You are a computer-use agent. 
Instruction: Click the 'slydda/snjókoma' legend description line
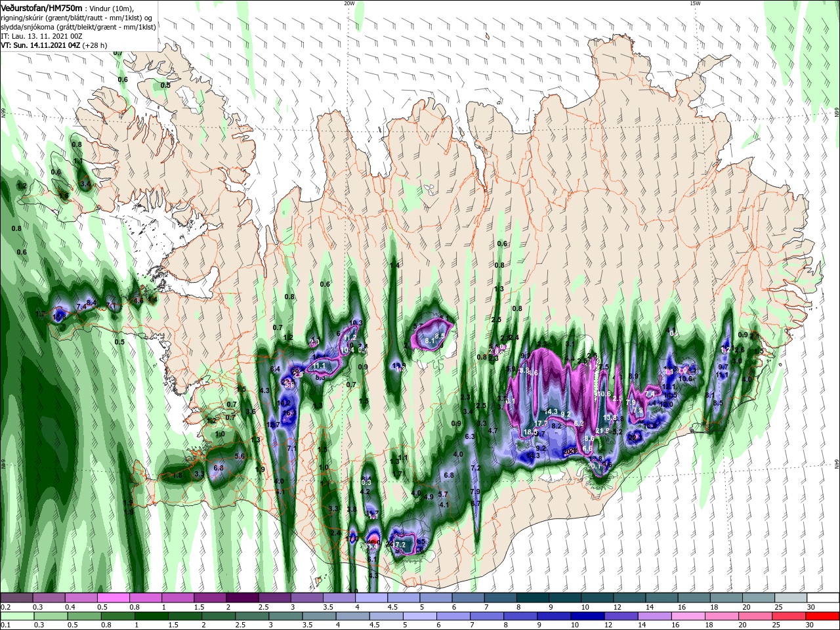(x=78, y=27)
